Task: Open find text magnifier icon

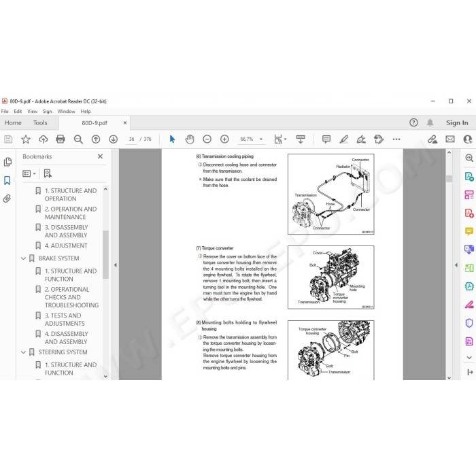Action: point(78,139)
